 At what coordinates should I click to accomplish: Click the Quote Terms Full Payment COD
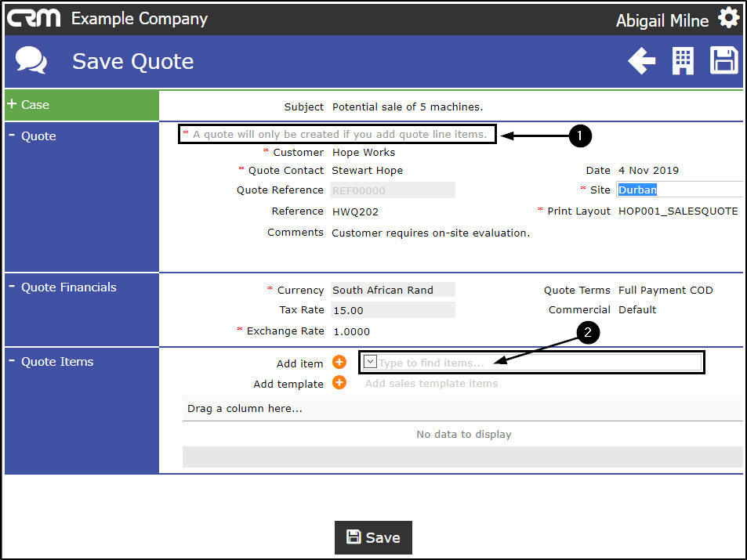665,290
